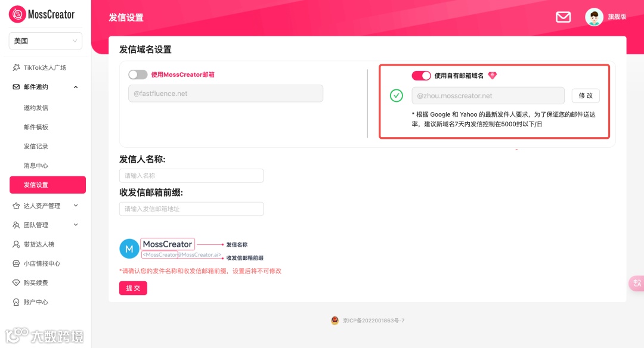The image size is (644, 348).
Task: Click the 带货达人榜 person icon
Action: pos(16,244)
